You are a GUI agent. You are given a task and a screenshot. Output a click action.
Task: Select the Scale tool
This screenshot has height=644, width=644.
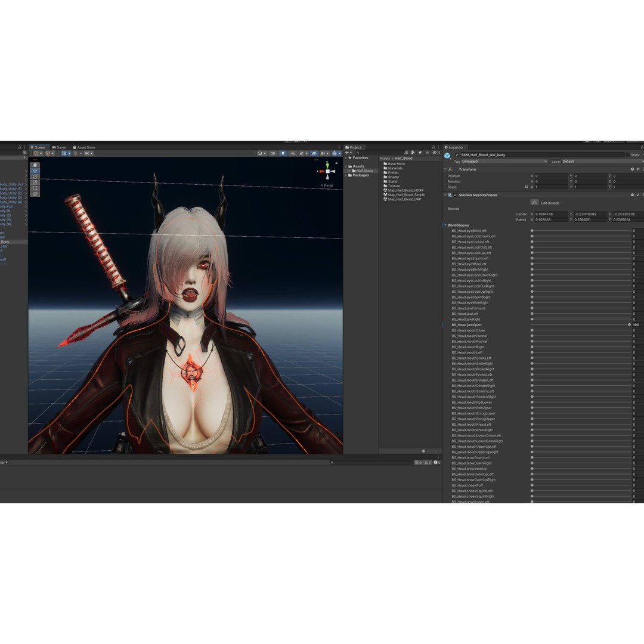[35, 182]
